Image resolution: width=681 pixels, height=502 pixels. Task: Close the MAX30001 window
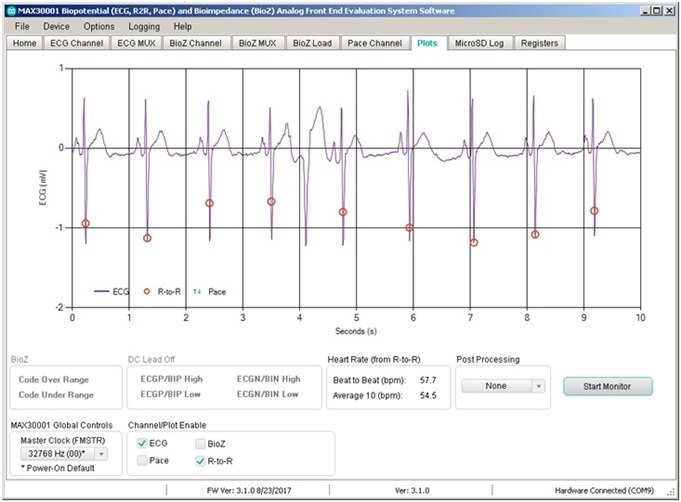pyautogui.click(x=669, y=11)
